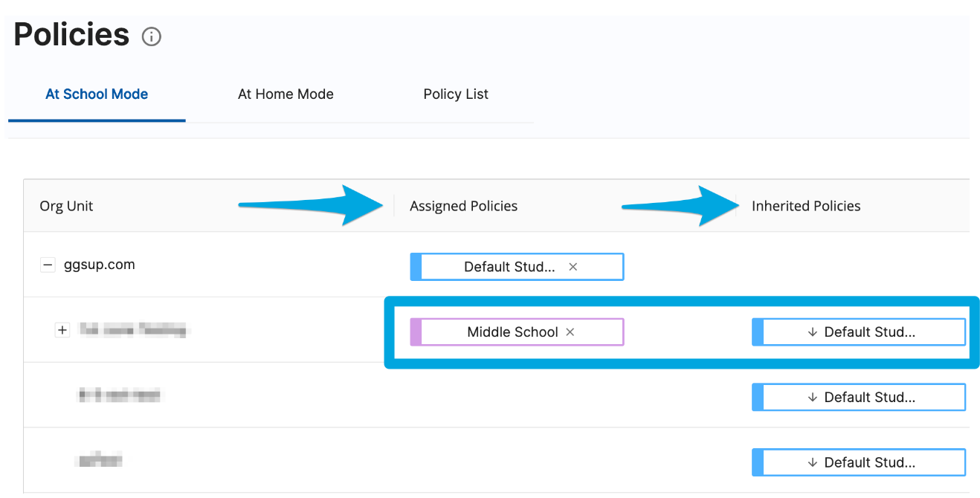The height and width of the screenshot is (498, 980).
Task: Click the info icon beside the Policies heading
Action: tap(151, 36)
